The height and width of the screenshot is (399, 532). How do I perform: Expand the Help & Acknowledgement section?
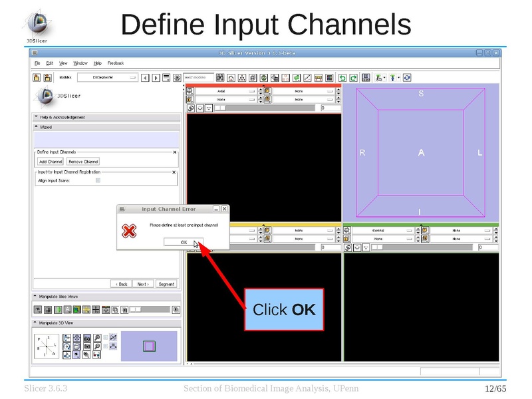tap(36, 118)
